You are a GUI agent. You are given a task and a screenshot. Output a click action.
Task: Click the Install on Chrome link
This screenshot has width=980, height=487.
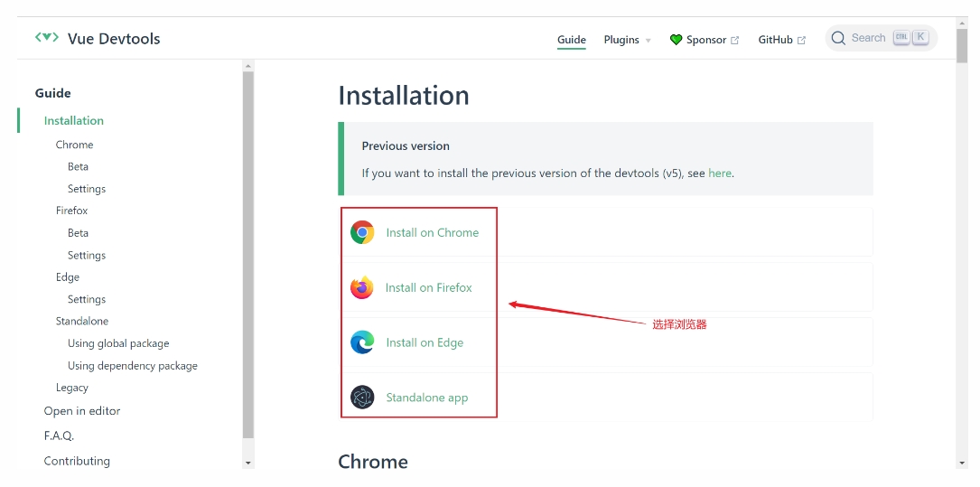[432, 232]
